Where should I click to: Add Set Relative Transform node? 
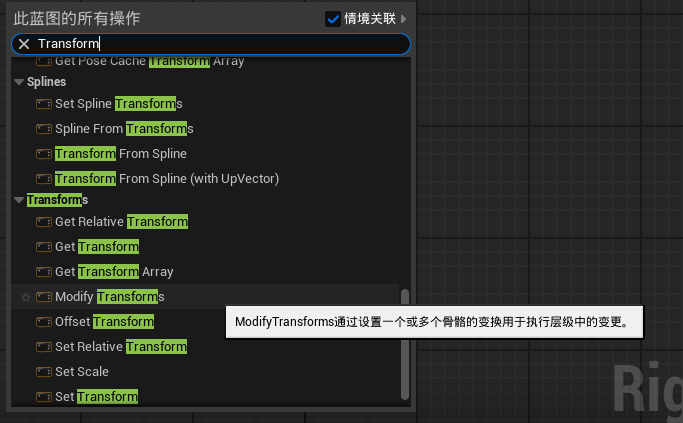coord(121,347)
